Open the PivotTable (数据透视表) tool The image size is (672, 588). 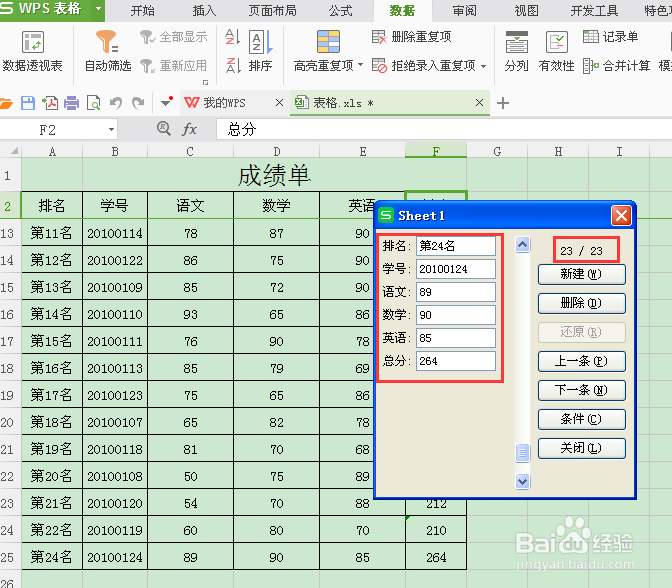[x=33, y=51]
